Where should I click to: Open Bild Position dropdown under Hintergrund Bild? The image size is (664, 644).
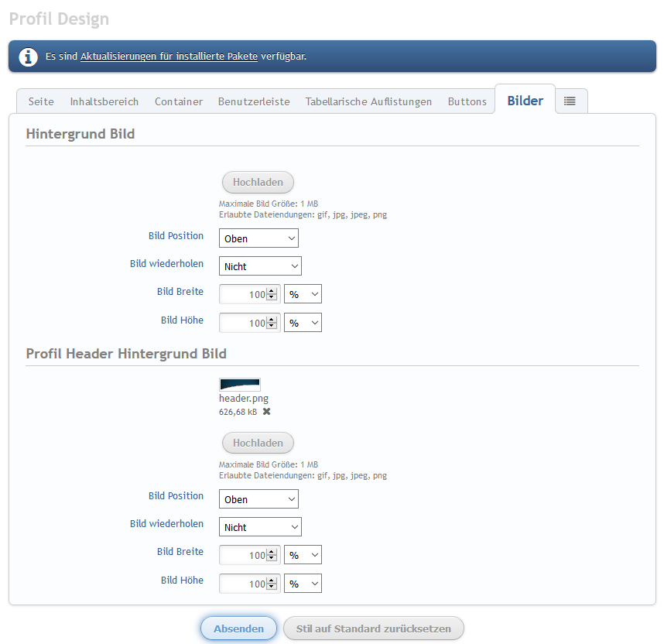(258, 238)
